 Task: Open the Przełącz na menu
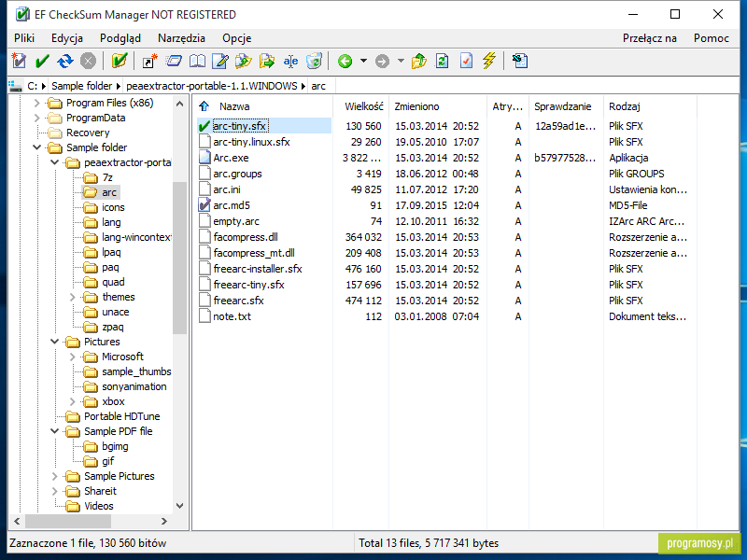coord(650,38)
